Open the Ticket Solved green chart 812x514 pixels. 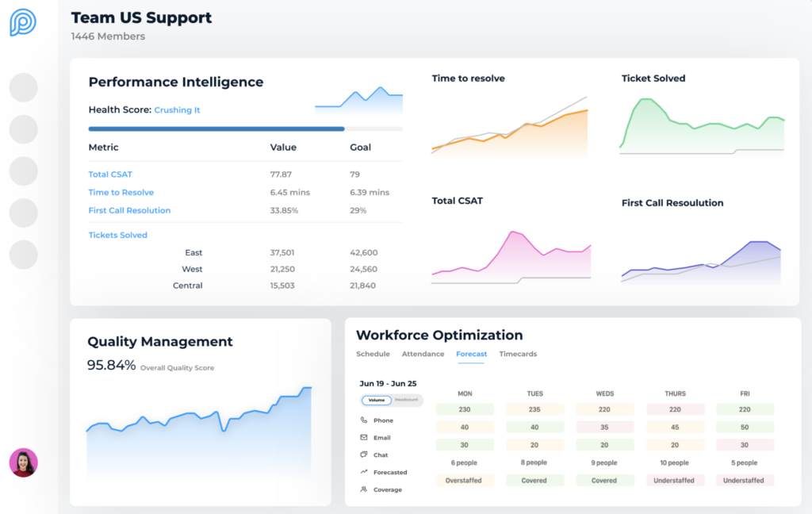point(703,126)
